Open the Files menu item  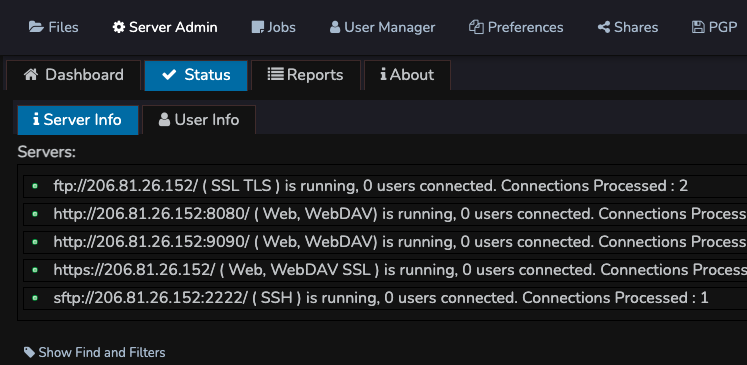point(53,27)
